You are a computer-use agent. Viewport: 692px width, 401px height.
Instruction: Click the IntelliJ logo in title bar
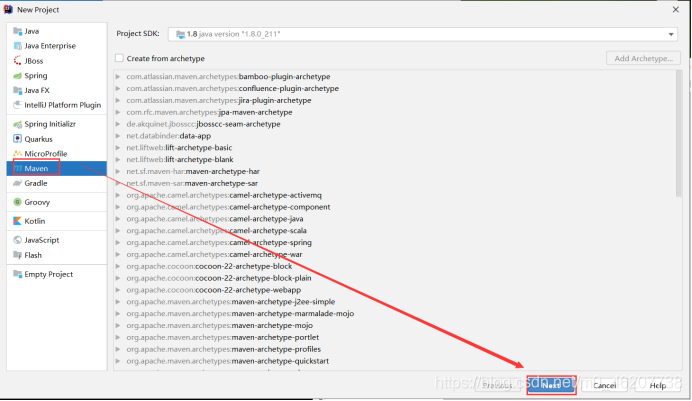click(x=8, y=9)
